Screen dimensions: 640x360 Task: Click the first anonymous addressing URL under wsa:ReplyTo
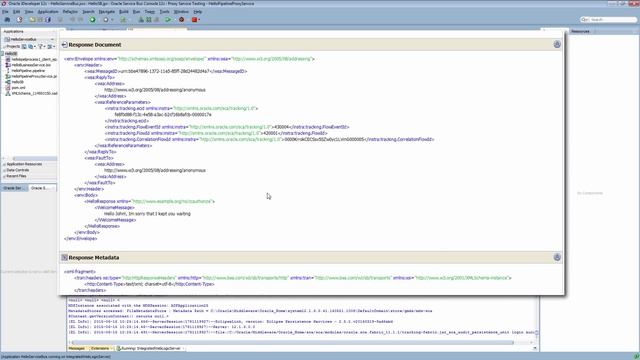(155, 90)
